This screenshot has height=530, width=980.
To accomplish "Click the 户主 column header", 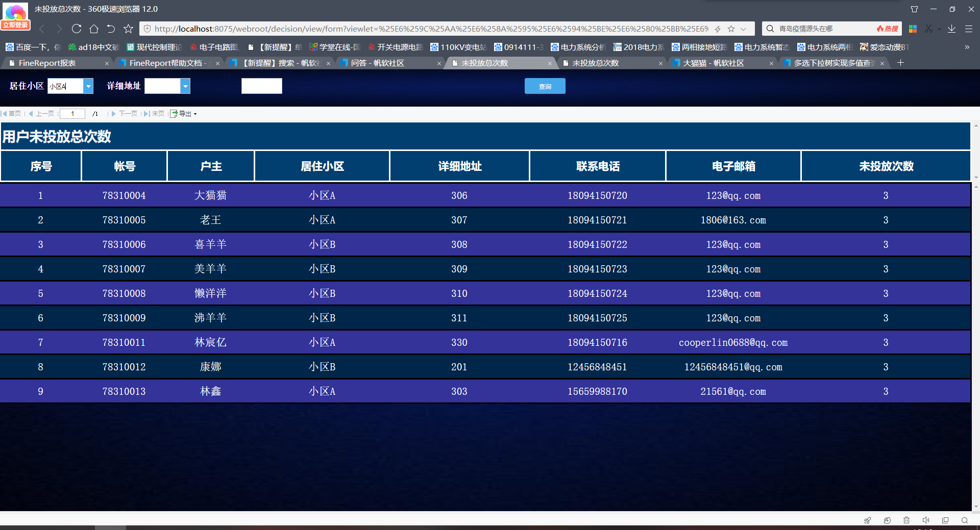I will click(x=211, y=166).
